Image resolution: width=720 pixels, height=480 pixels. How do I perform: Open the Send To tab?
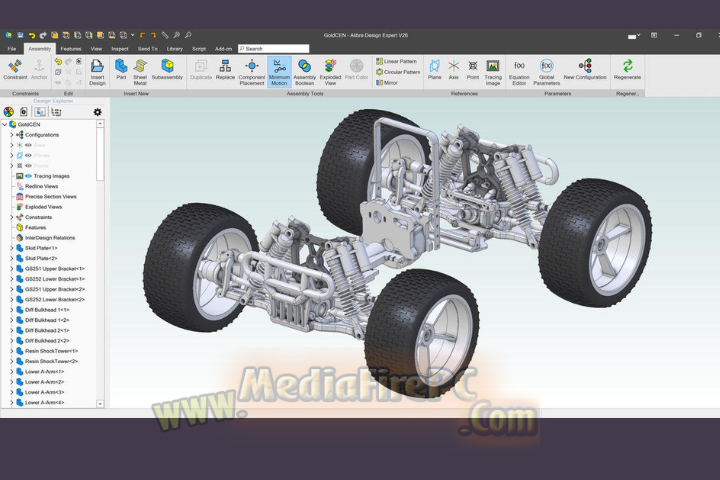click(x=147, y=49)
